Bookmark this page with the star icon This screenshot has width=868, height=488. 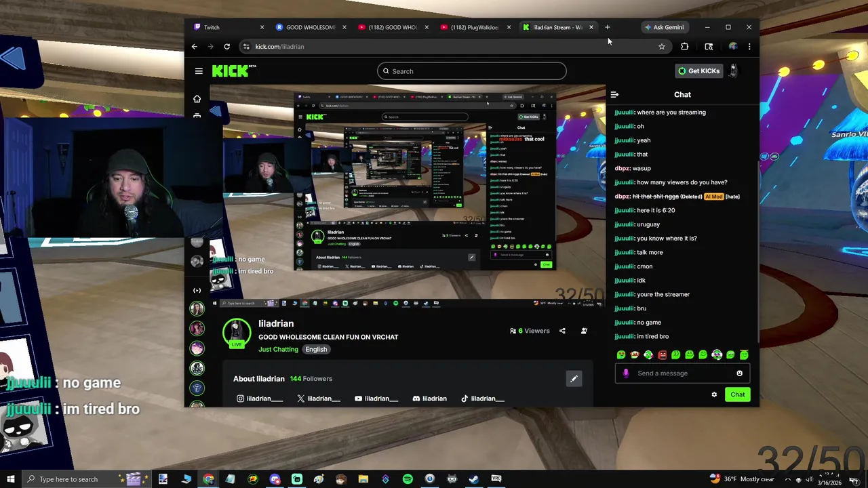coord(661,47)
